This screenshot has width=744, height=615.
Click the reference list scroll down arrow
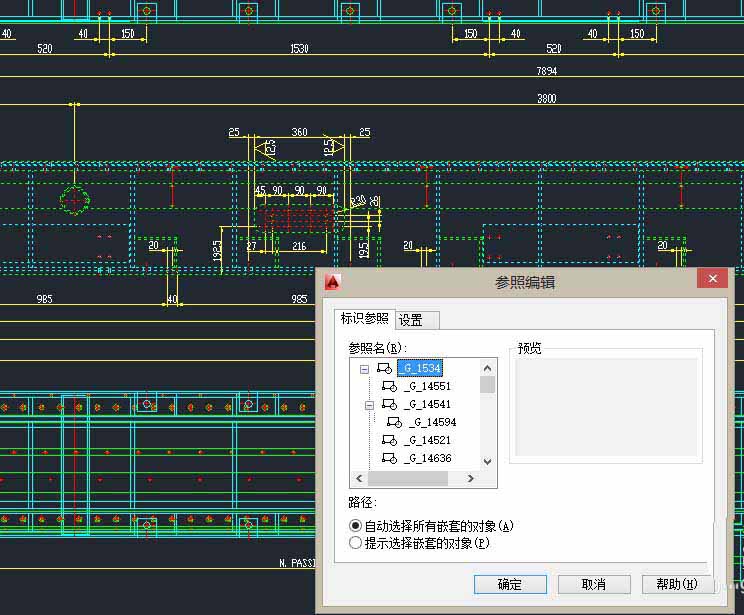coord(487,461)
